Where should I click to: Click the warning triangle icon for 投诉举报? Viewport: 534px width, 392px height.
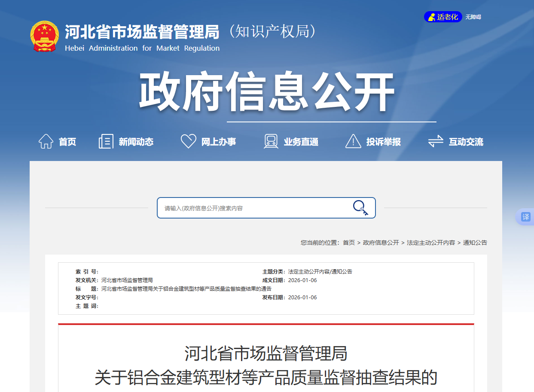pos(353,141)
